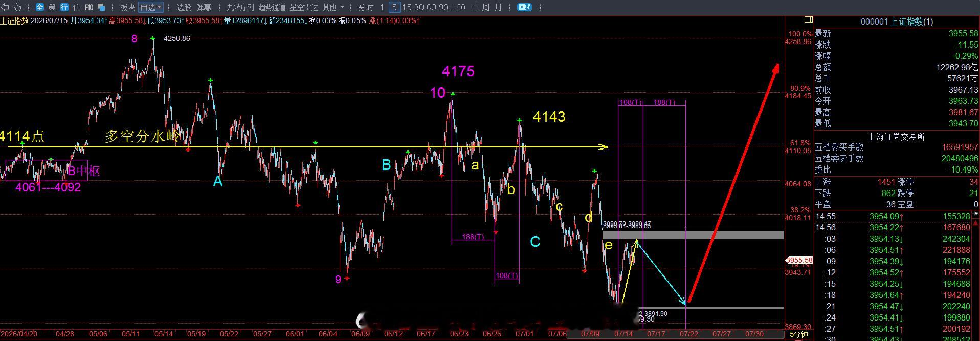Viewport: 980px width, 341px height.
Task: Open the 弹幕 bullet comments menu
Action: coord(204,7)
